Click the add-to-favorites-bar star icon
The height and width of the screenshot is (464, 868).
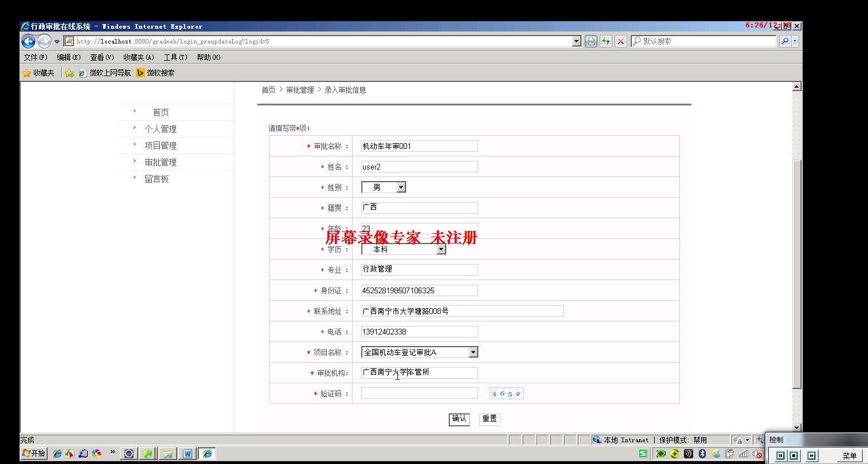pos(69,73)
